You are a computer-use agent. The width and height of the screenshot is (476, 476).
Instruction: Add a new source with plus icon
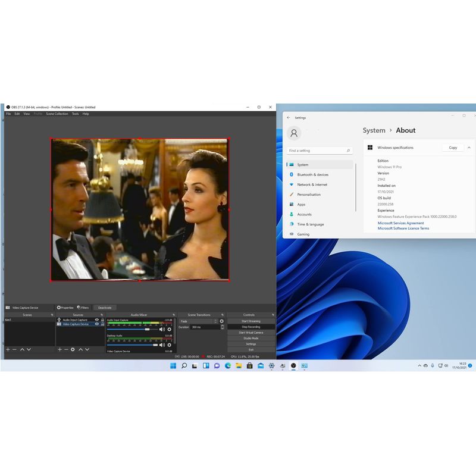click(x=60, y=349)
